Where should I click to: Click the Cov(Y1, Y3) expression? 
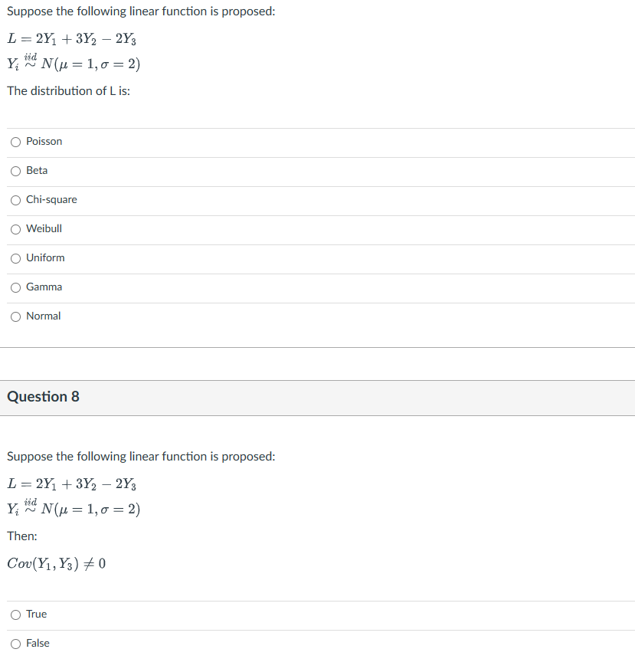54,564
